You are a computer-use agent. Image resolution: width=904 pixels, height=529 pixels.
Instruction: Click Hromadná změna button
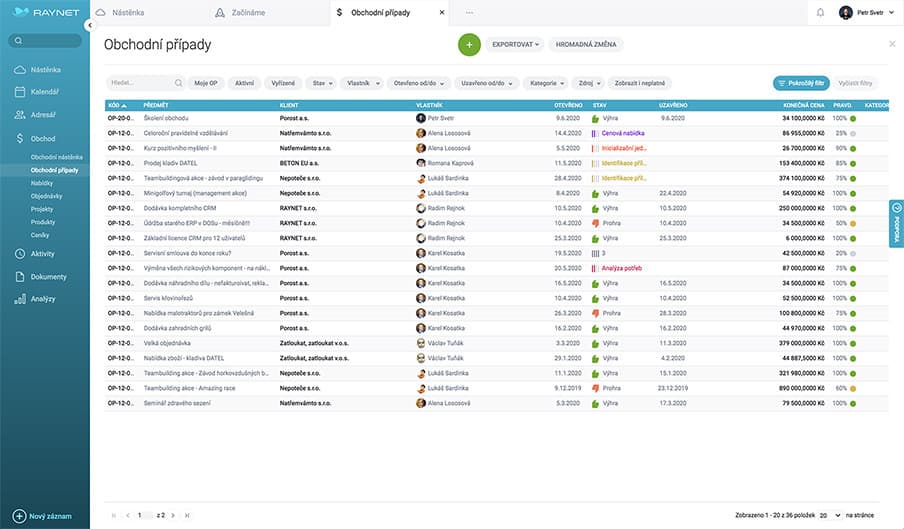[586, 45]
